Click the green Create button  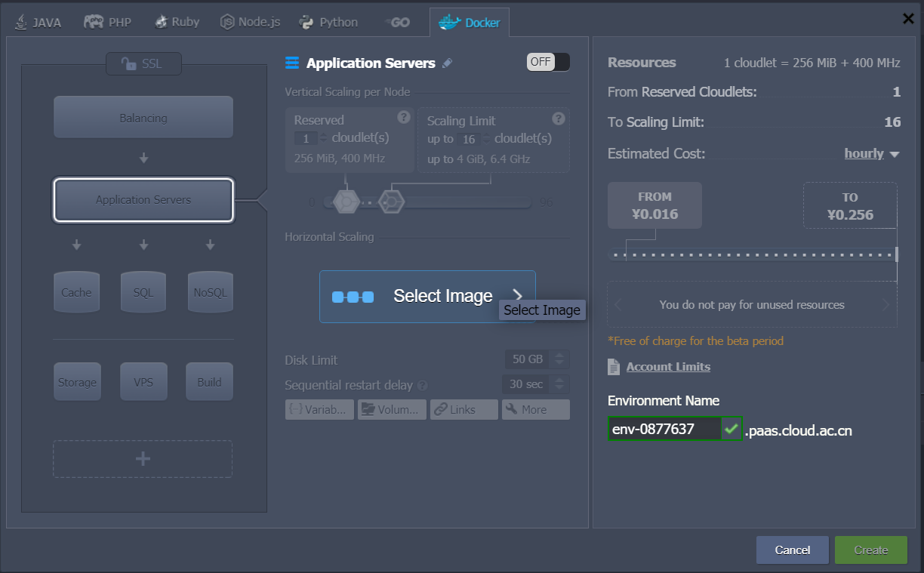[x=871, y=550]
